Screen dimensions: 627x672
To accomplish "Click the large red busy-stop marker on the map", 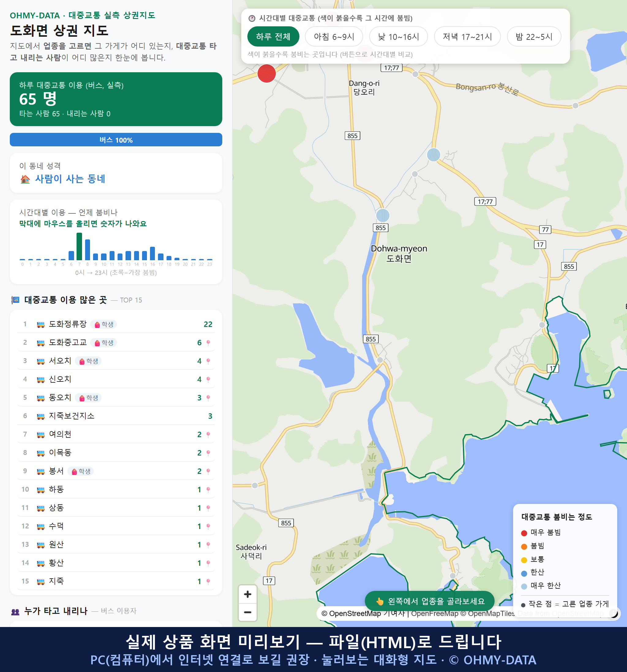I will click(267, 73).
